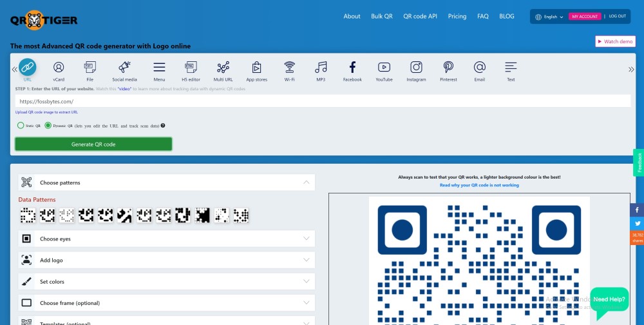Go to Bulk QR
The image size is (644, 325).
(x=382, y=17)
